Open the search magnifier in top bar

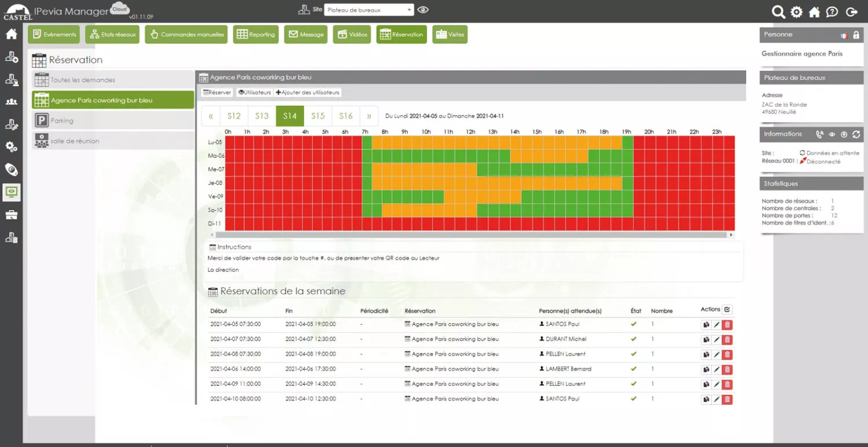click(x=778, y=12)
